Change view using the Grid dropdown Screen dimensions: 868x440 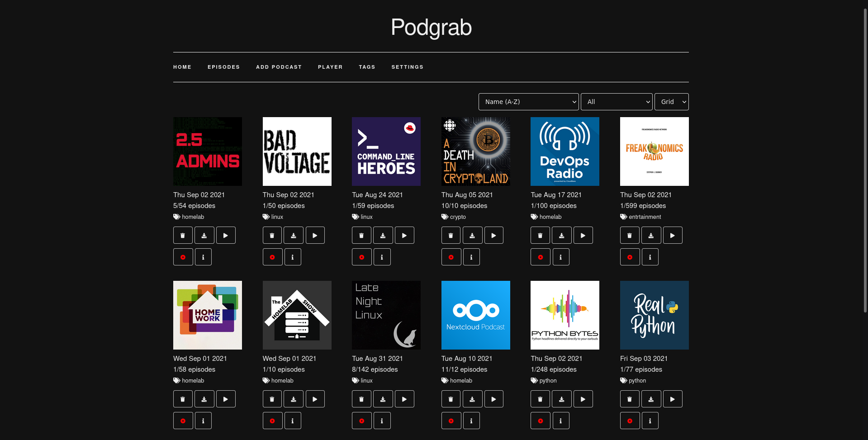[x=671, y=102]
